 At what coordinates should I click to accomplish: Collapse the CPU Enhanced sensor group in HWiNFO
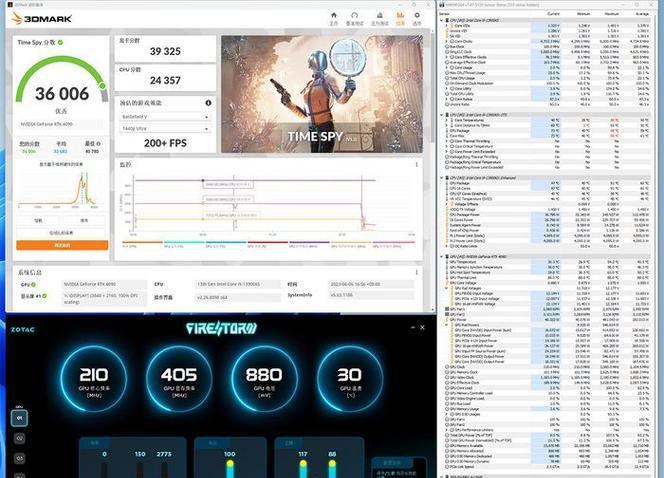tap(442, 178)
